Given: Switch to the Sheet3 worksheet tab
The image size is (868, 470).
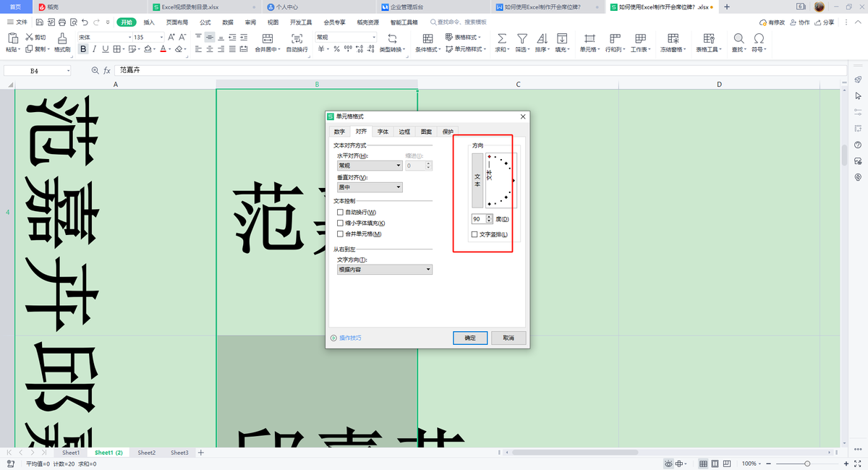Looking at the screenshot, I should pos(179,453).
